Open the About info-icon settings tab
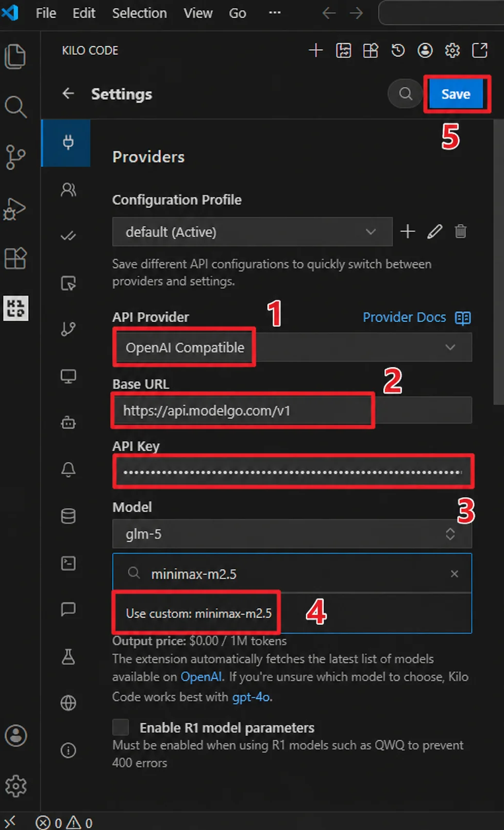The height and width of the screenshot is (830, 504). coord(68,750)
